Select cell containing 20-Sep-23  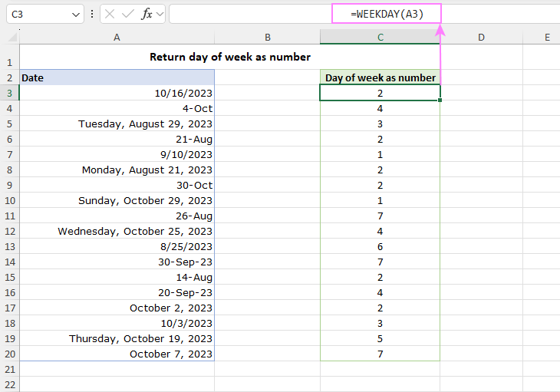(x=117, y=293)
